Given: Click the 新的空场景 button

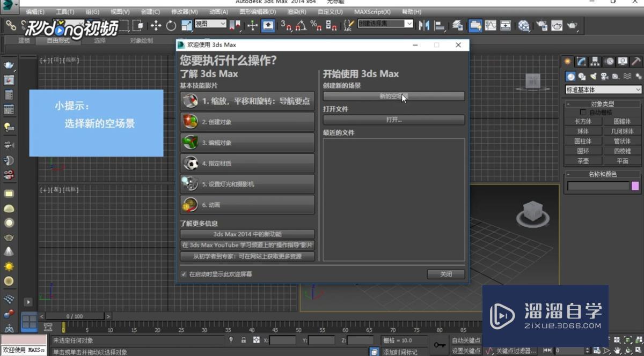Looking at the screenshot, I should coord(394,97).
